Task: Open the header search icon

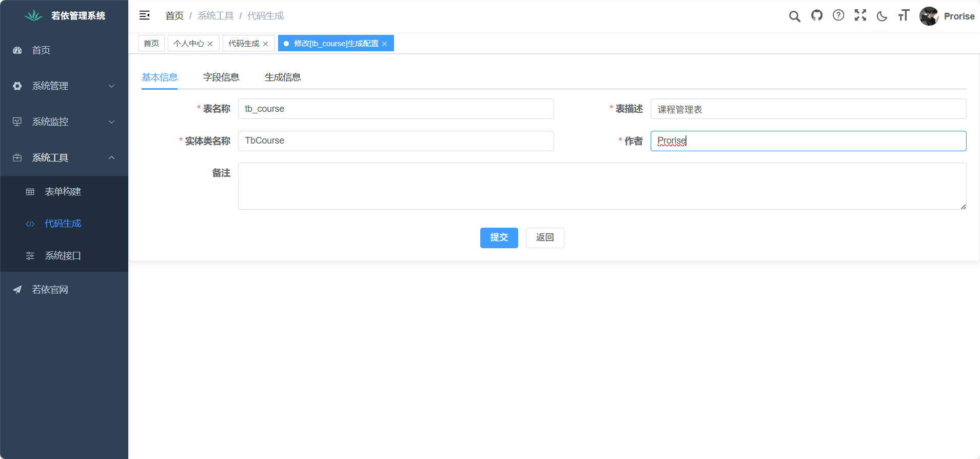Action: pos(794,16)
